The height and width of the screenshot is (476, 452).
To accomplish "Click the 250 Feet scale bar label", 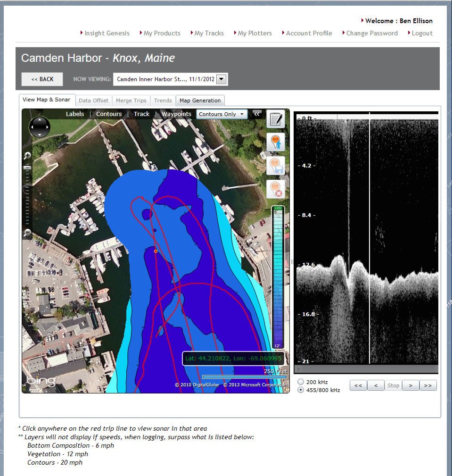I will [x=275, y=371].
